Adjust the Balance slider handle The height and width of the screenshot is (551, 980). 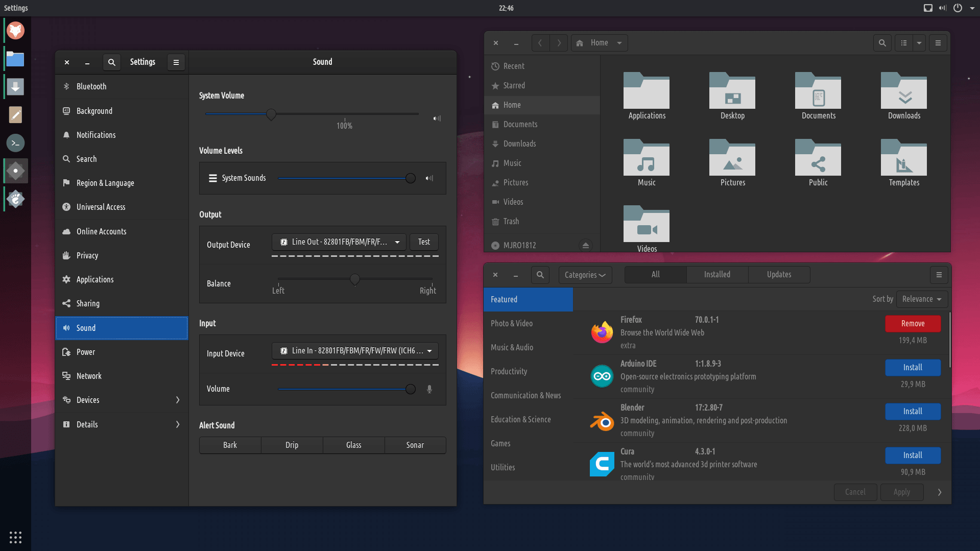click(355, 279)
